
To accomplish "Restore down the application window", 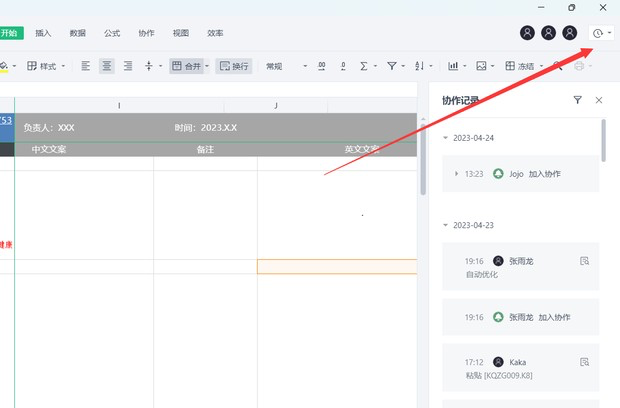I will pos(572,8).
